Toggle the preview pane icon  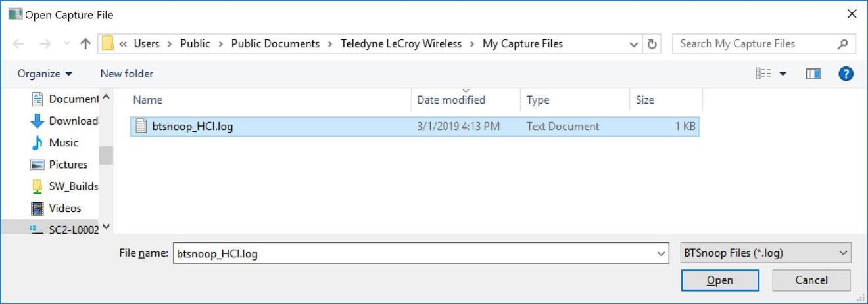pyautogui.click(x=813, y=74)
